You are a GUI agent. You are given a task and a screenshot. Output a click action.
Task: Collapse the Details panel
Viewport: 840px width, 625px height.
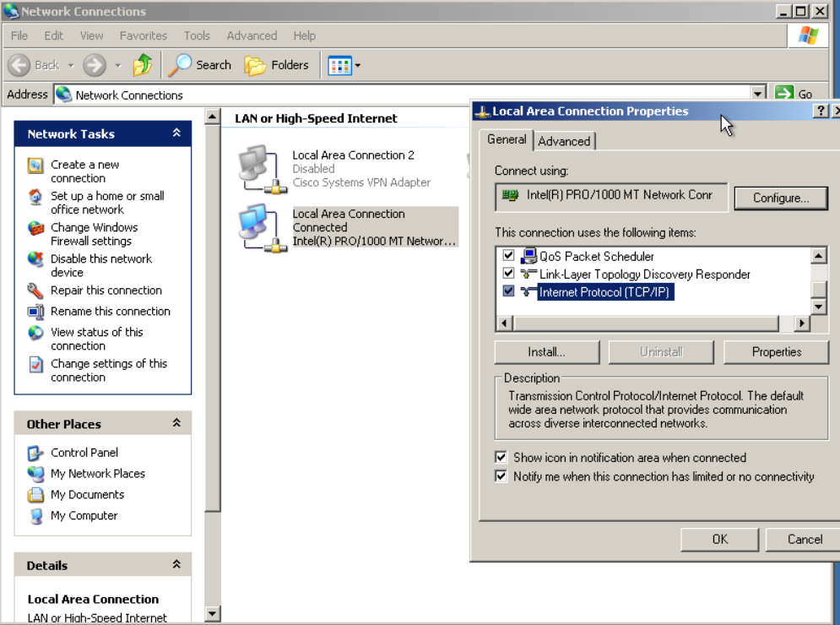pos(176,564)
